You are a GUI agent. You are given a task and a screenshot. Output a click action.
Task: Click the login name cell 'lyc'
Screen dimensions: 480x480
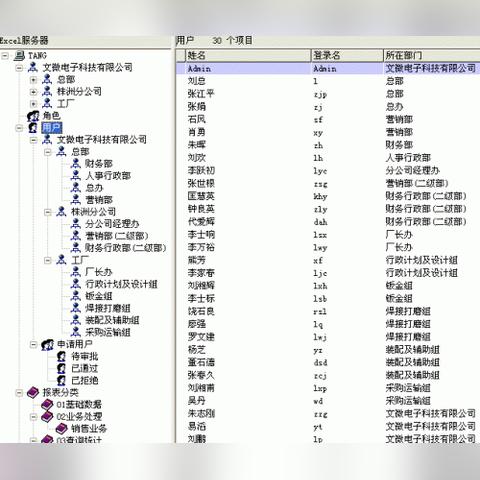click(320, 171)
